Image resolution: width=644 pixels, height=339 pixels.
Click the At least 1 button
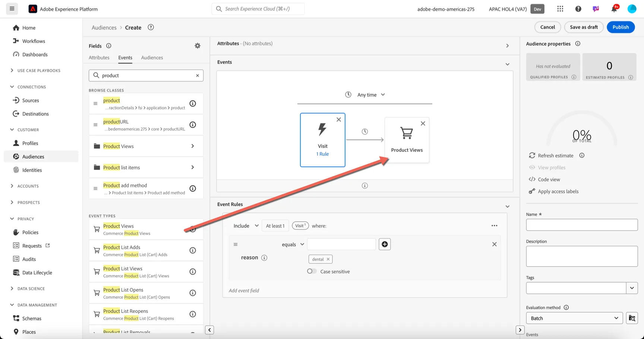[275, 226]
